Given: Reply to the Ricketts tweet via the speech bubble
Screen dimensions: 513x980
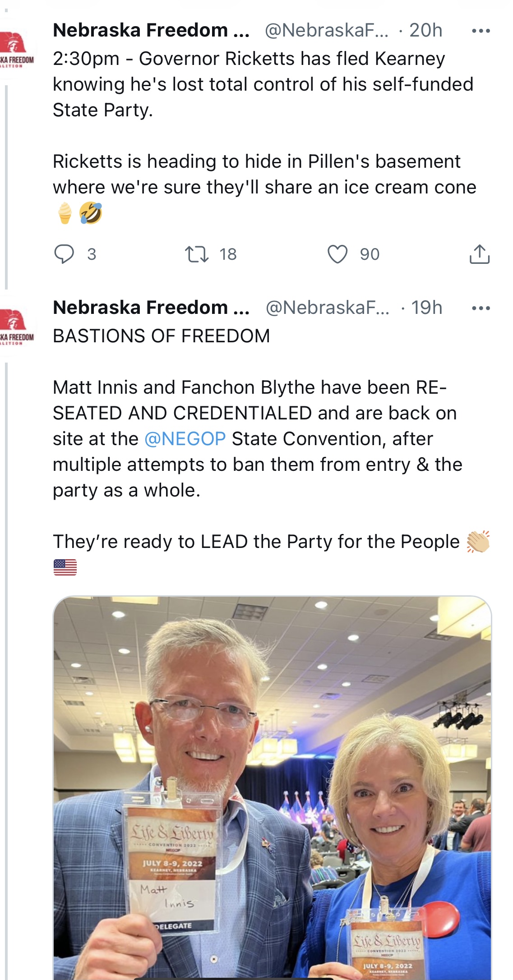Looking at the screenshot, I should coord(64,254).
